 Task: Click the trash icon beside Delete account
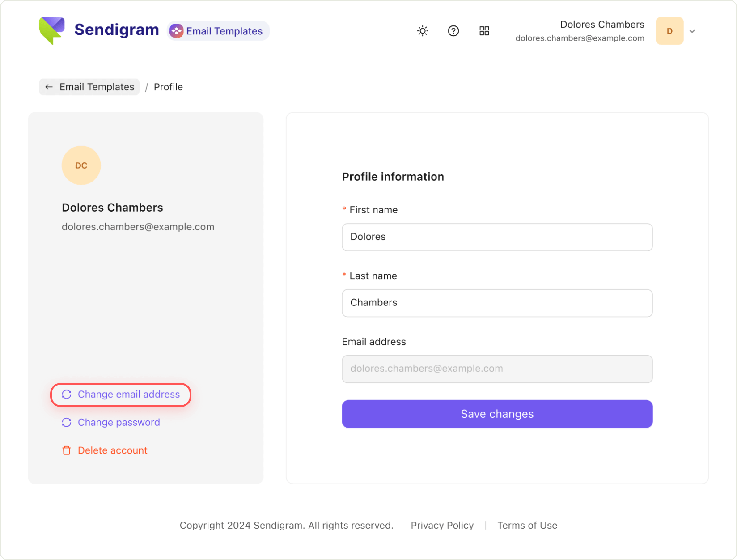coord(67,450)
